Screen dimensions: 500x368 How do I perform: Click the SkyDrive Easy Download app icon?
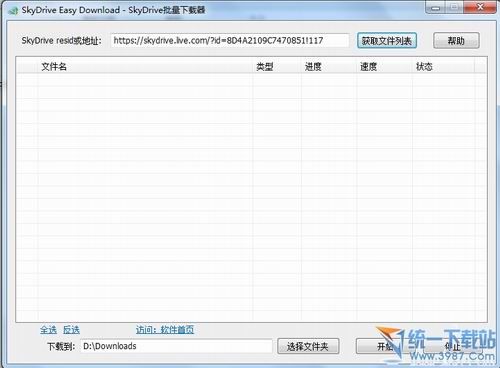[x=13, y=11]
